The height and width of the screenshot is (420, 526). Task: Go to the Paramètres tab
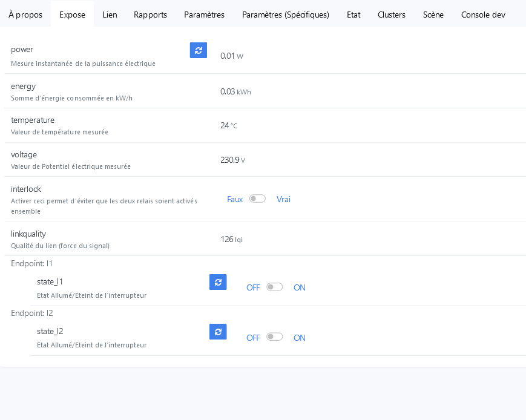click(x=205, y=15)
